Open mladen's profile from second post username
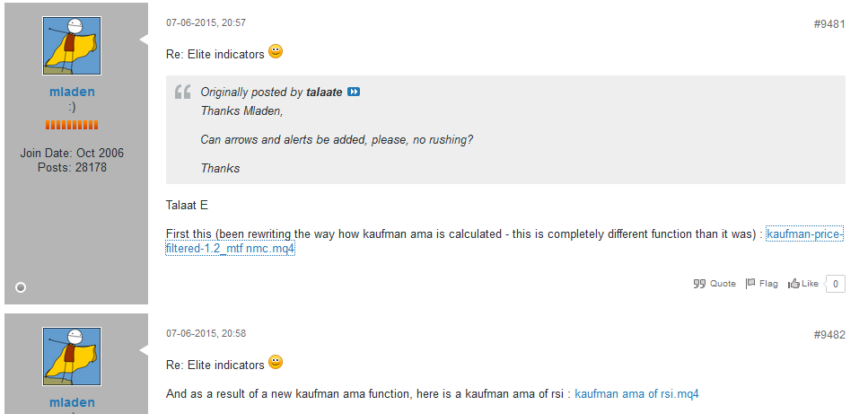The height and width of the screenshot is (414, 868). 72,402
